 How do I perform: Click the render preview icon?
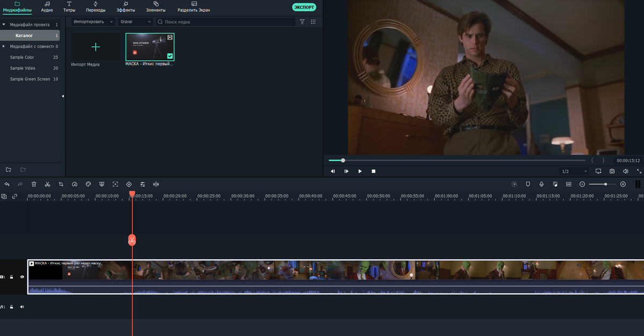[514, 184]
